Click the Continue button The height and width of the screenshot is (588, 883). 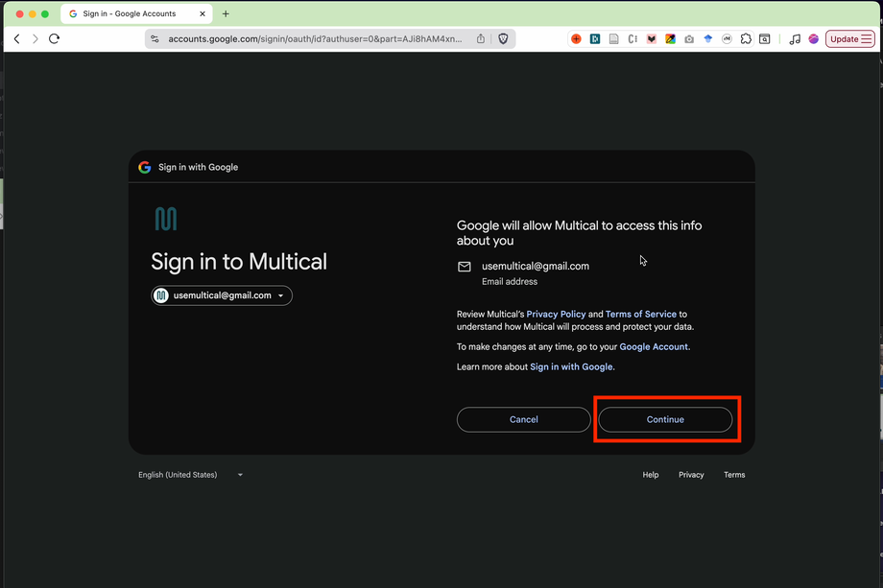click(x=665, y=419)
